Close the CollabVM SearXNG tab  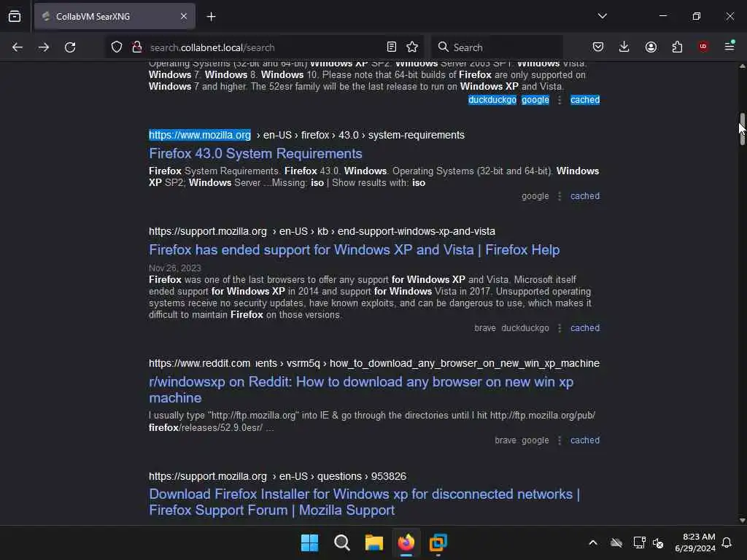click(x=184, y=16)
